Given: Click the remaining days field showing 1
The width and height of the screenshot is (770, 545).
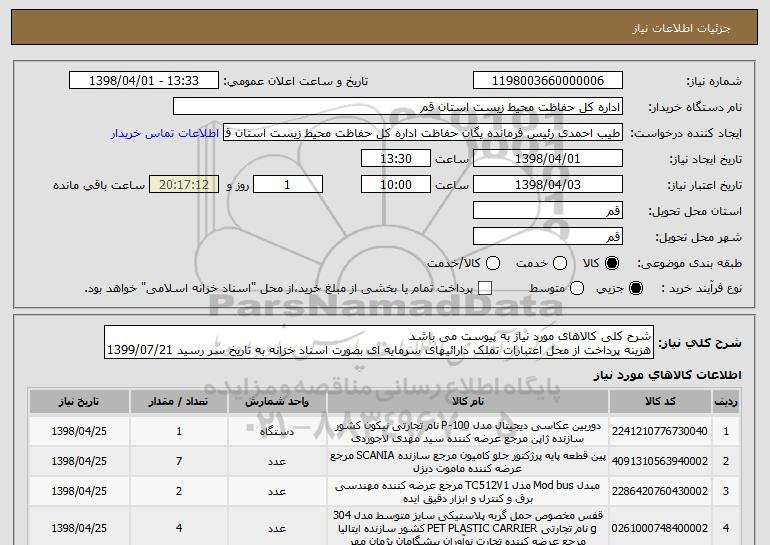Looking at the screenshot, I should (288, 185).
